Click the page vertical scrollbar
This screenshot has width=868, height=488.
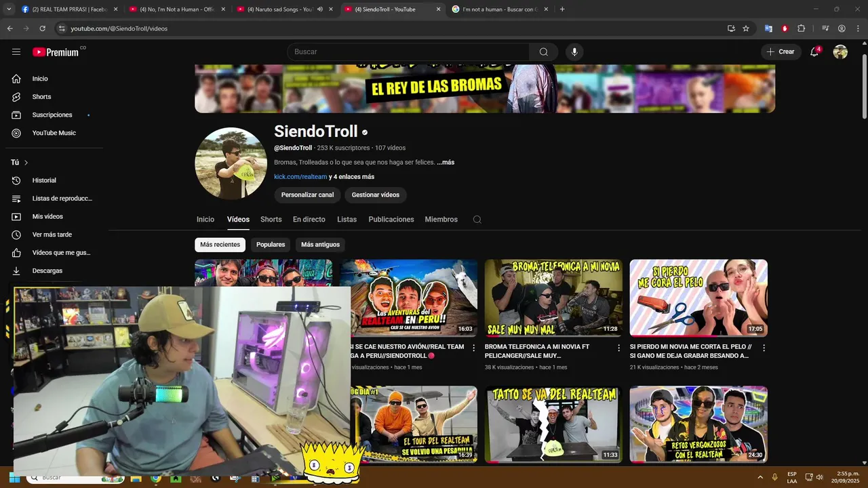tap(864, 88)
